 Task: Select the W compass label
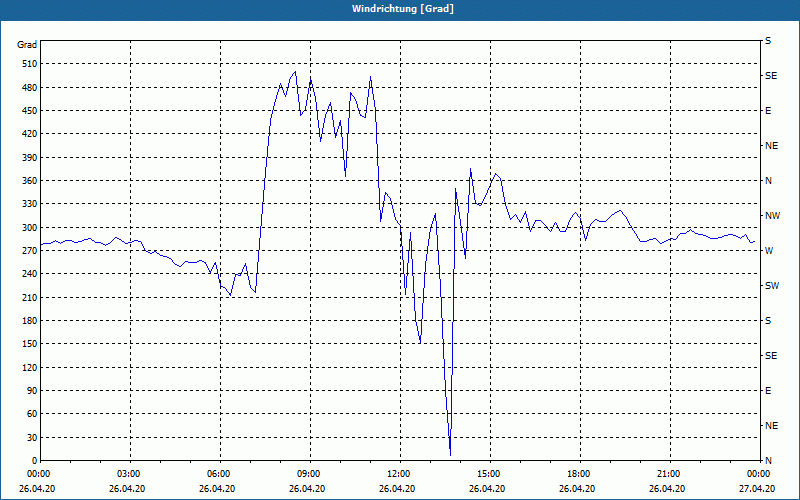point(769,251)
